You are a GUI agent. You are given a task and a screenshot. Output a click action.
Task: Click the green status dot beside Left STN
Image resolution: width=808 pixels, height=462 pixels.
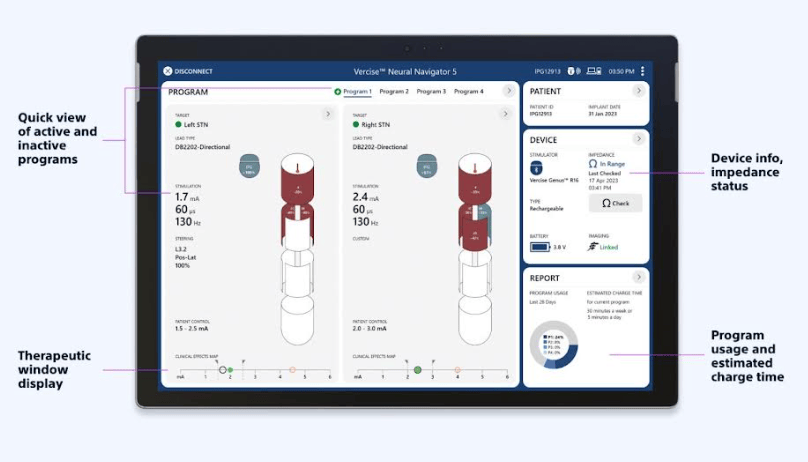(x=178, y=125)
